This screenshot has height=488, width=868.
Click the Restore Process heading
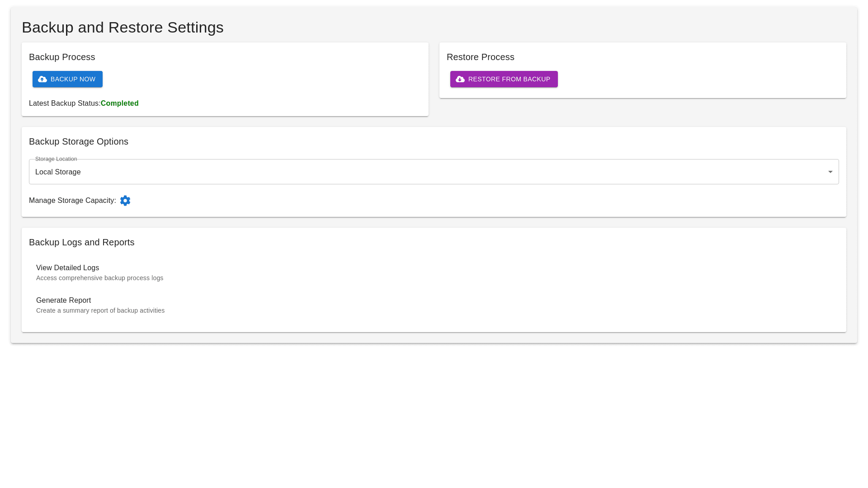click(x=480, y=57)
